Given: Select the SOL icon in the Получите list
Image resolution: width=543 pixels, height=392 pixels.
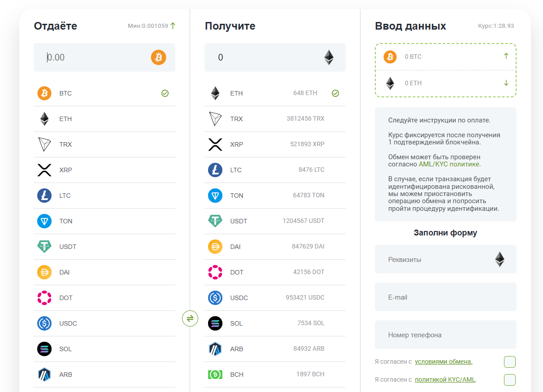Looking at the screenshot, I should point(215,323).
